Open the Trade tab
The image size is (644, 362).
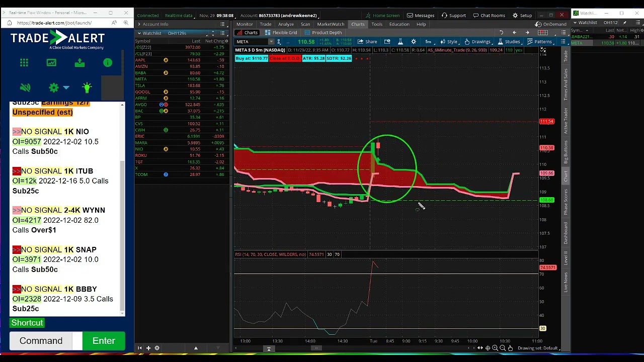[x=265, y=24]
